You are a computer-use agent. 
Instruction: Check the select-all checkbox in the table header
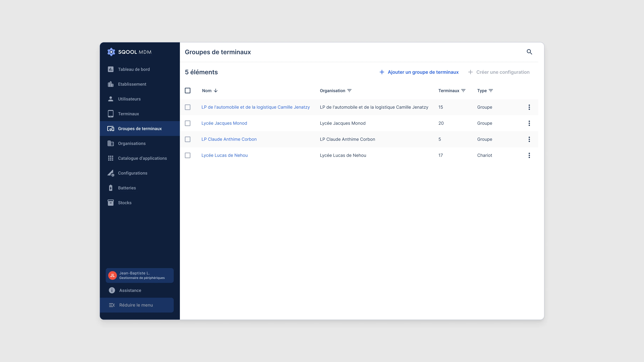(x=188, y=90)
